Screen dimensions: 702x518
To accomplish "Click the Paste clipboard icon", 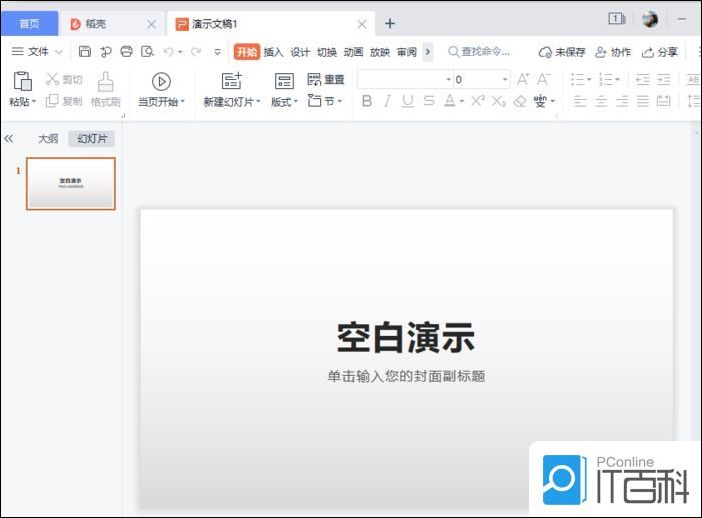I will 22,81.
